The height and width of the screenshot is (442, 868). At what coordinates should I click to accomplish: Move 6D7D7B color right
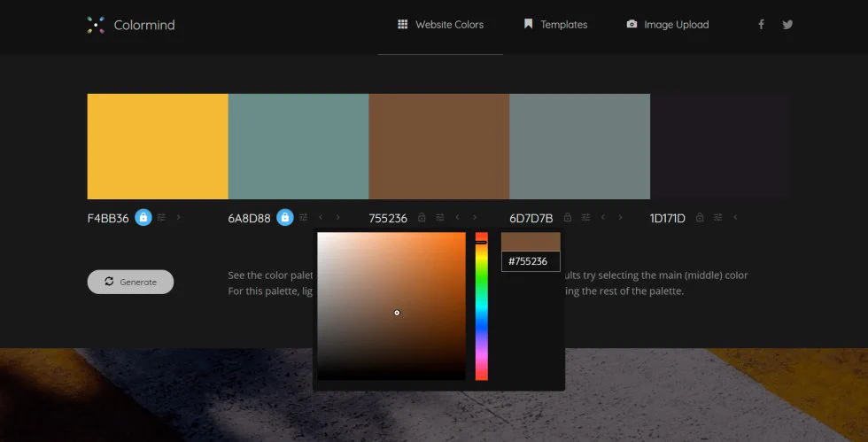point(620,217)
